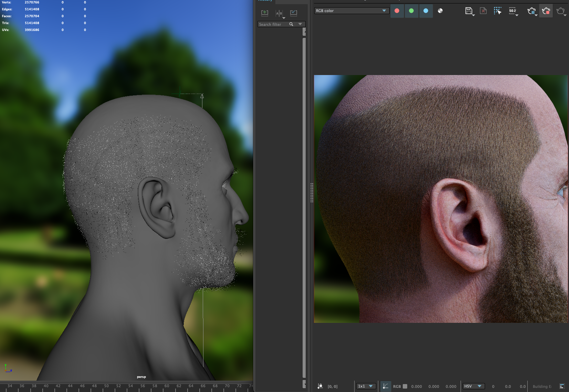
Task: Click the pause render teapot icon
Action: tap(531, 11)
